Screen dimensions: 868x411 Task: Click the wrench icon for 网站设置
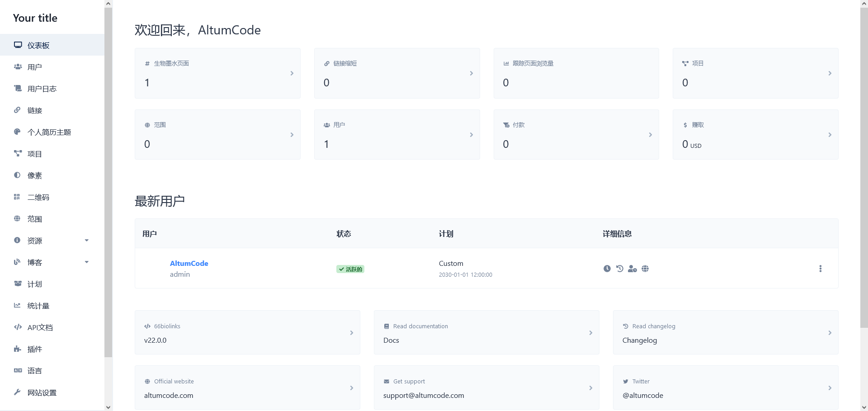click(x=17, y=392)
